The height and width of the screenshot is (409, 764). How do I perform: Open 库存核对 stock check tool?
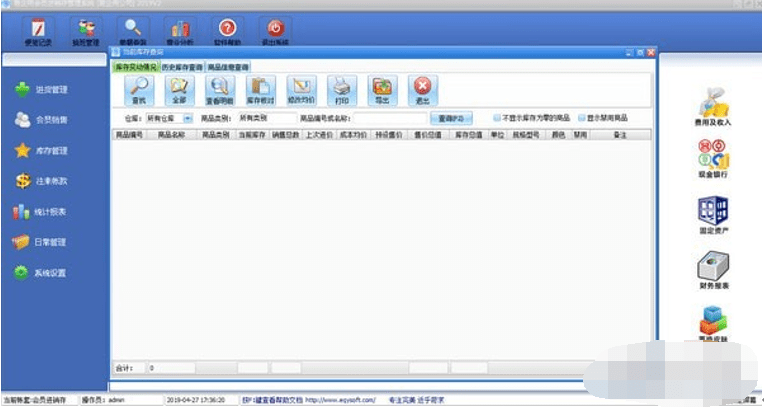(260, 89)
